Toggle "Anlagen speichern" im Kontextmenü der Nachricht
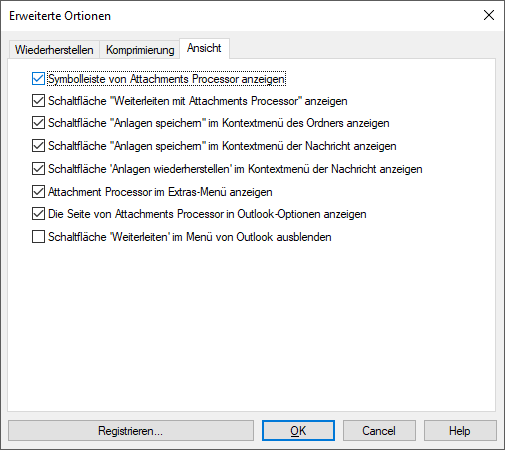 coord(38,146)
